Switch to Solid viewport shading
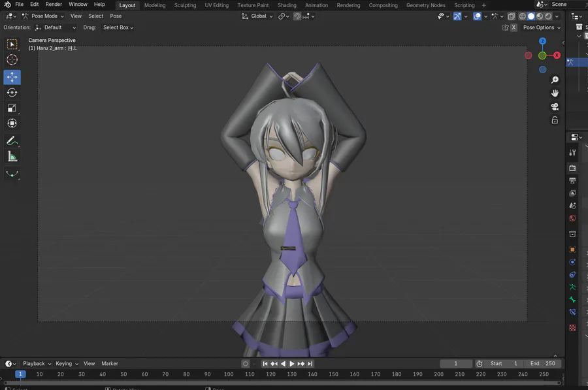The width and height of the screenshot is (588, 390). coord(531,16)
